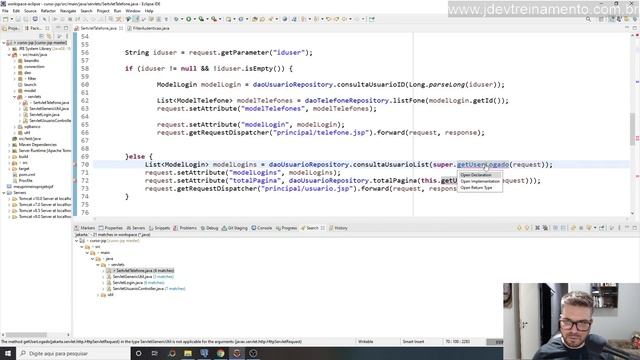
Task: Maximize the editor area
Action: coord(634,28)
